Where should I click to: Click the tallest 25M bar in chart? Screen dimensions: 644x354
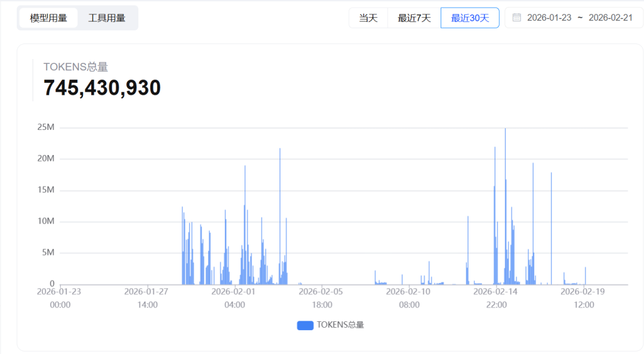coord(505,206)
